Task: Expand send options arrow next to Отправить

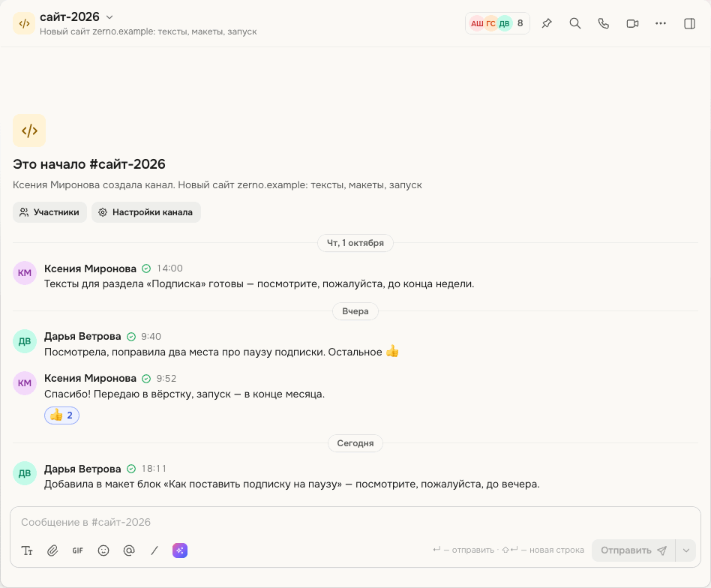Action: pos(686,550)
